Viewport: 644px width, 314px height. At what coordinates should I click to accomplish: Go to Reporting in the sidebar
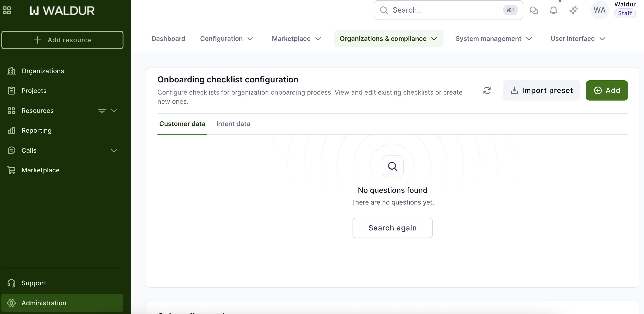pos(36,131)
